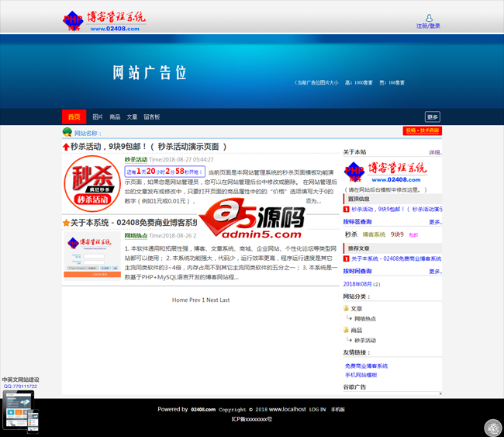Go to the 首页 tab
This screenshot has width=504, height=437.
coord(74,116)
